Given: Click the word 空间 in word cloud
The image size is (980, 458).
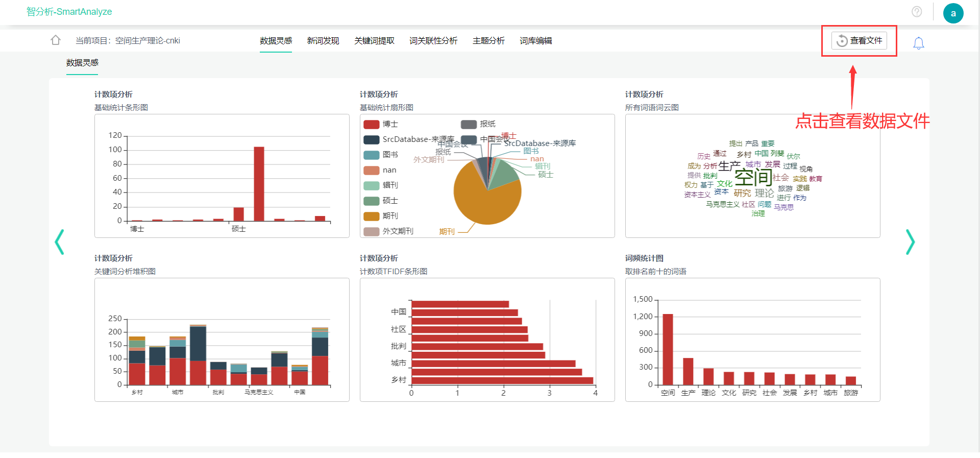Looking at the screenshot, I should click(753, 177).
